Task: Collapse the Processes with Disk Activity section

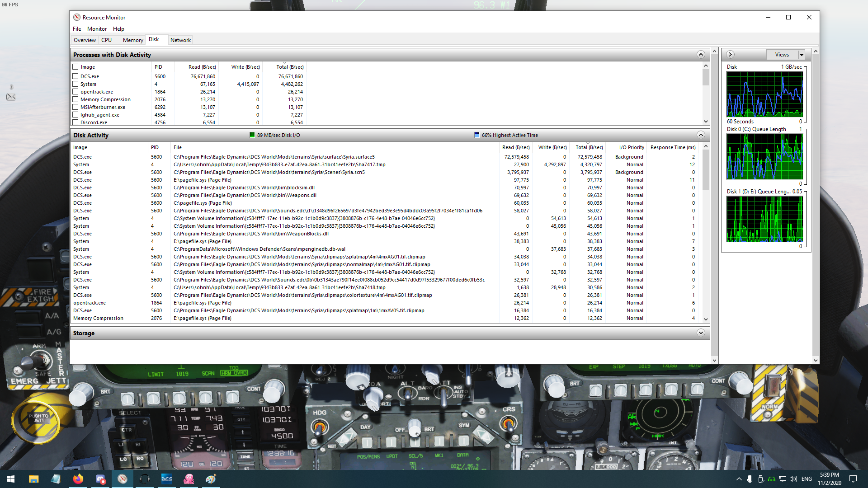Action: pos(701,55)
